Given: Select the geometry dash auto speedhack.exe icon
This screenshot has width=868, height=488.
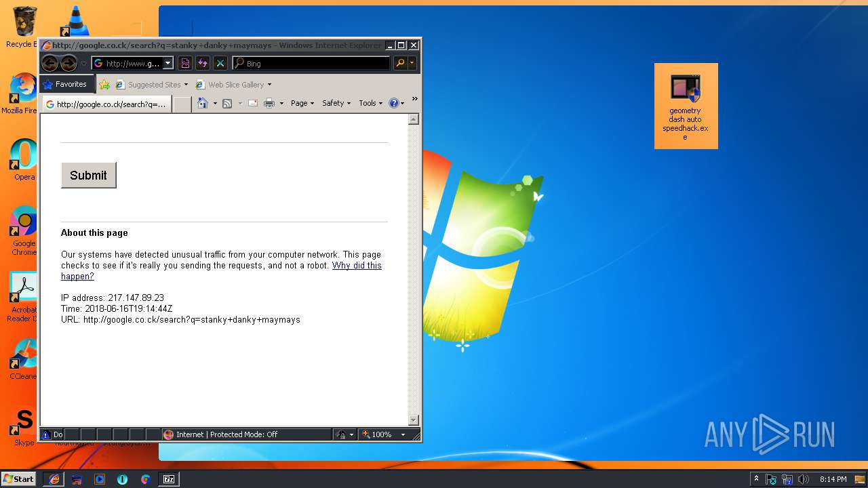Looking at the screenshot, I should coord(686,106).
